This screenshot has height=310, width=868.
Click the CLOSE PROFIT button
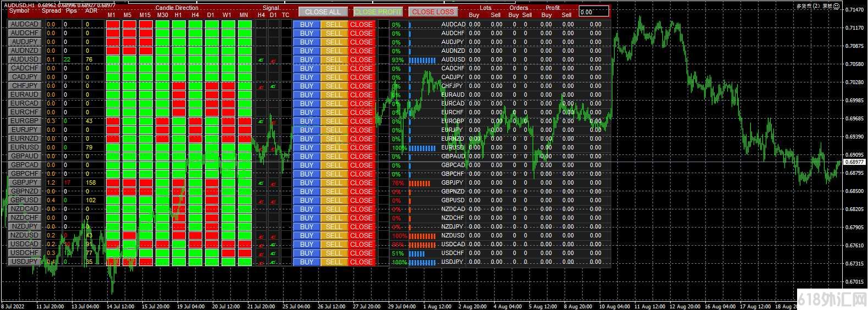[x=378, y=12]
